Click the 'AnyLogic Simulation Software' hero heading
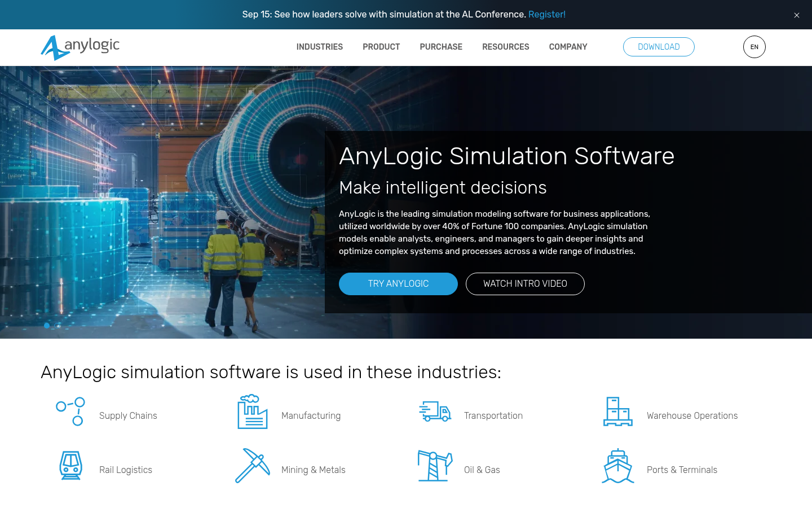812x508 pixels. coord(506,156)
